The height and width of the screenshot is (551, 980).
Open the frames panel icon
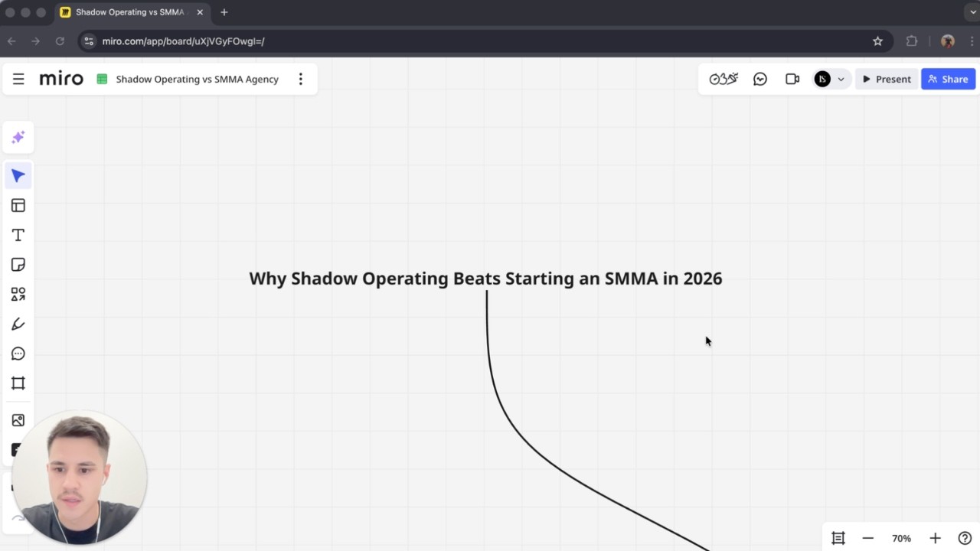click(x=838, y=538)
